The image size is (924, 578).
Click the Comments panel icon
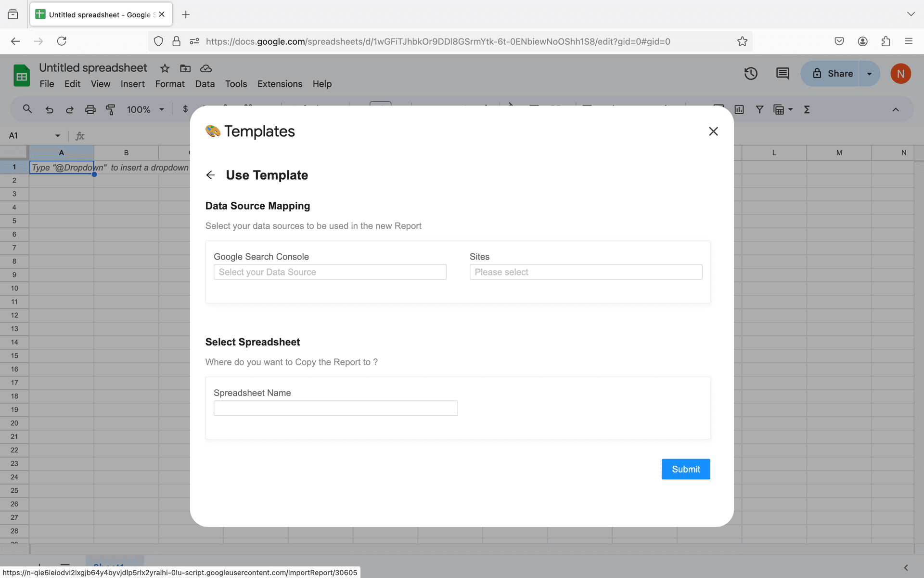click(783, 74)
